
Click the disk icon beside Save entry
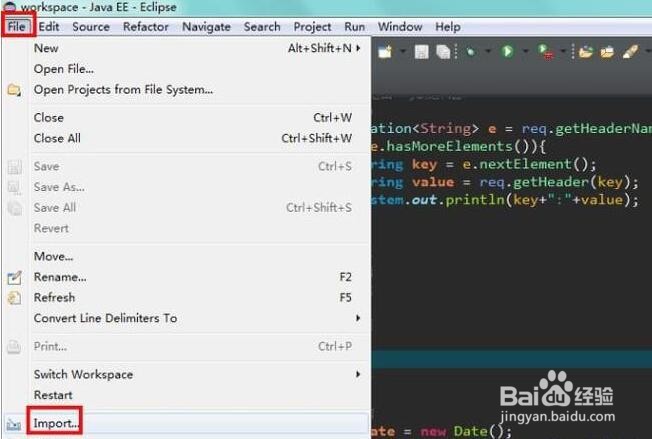(x=15, y=167)
